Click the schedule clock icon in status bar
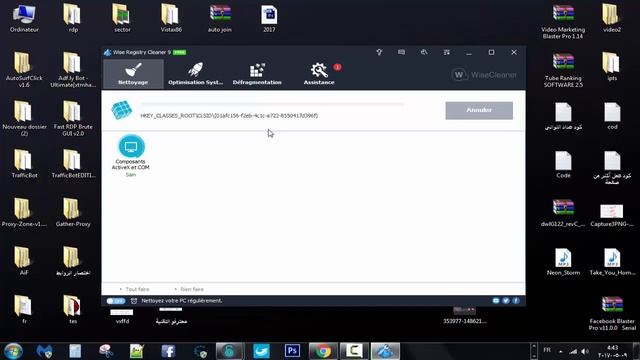The width and height of the screenshot is (640, 360). point(134,301)
